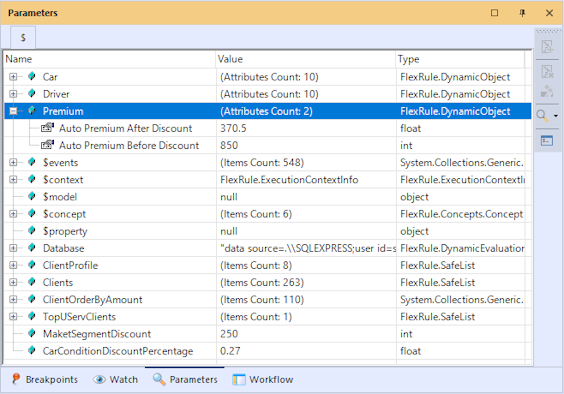Select the CarConditionDiscountPercentage row label
The width and height of the screenshot is (564, 394).
tap(118, 351)
